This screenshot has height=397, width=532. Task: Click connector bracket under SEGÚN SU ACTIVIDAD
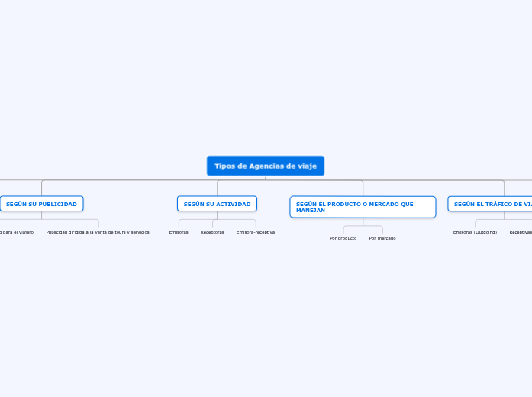point(218,220)
